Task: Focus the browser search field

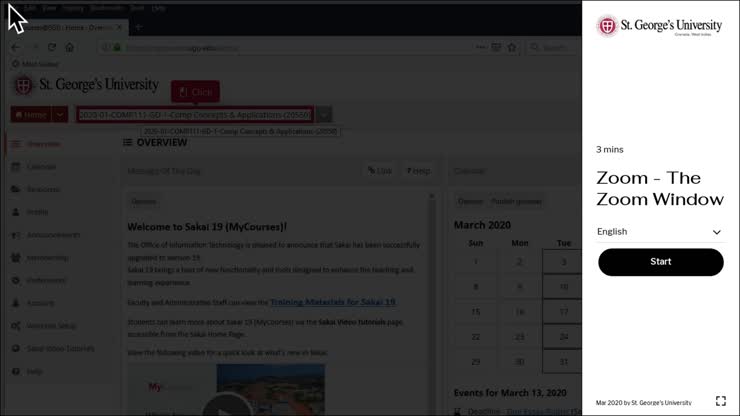Action: click(x=553, y=48)
